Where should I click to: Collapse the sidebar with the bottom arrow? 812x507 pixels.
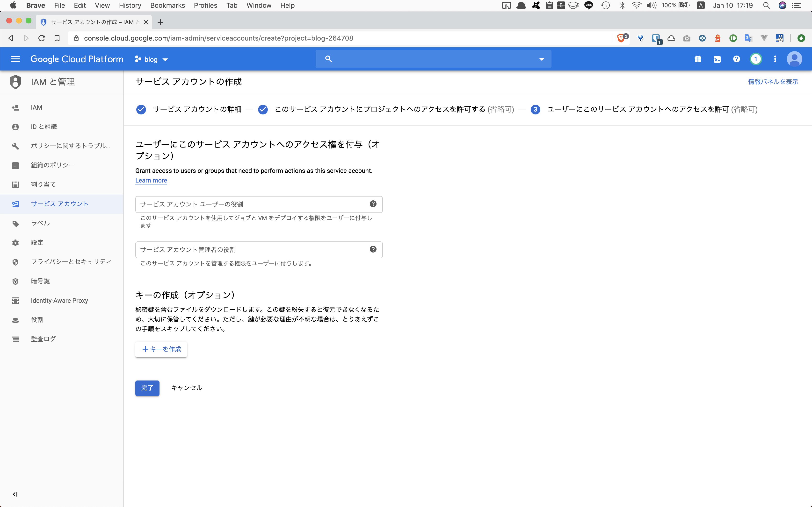tap(15, 494)
